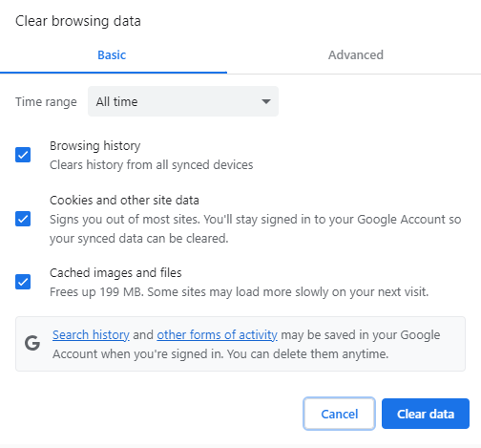Screen dimensions: 481x448
Task: Click the Clears history from all synced devices text
Action: point(152,165)
